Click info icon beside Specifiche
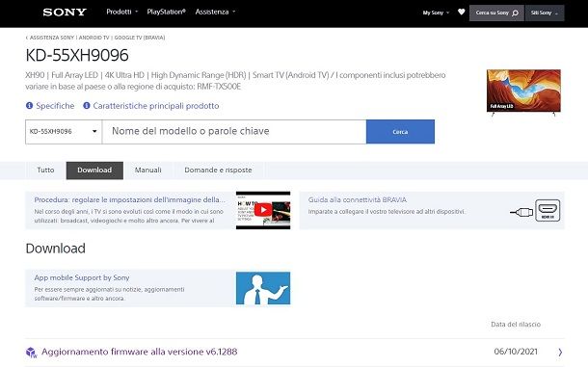Screen dimensions: 588x367 [x=29, y=106]
